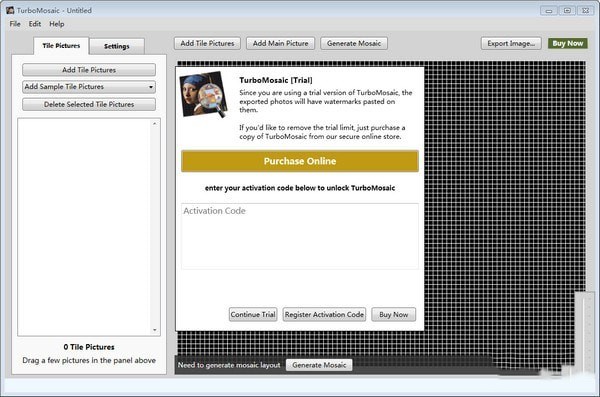Click the Girl with Pearl Earring trial logo
The width and height of the screenshot is (600, 397).
(x=204, y=95)
